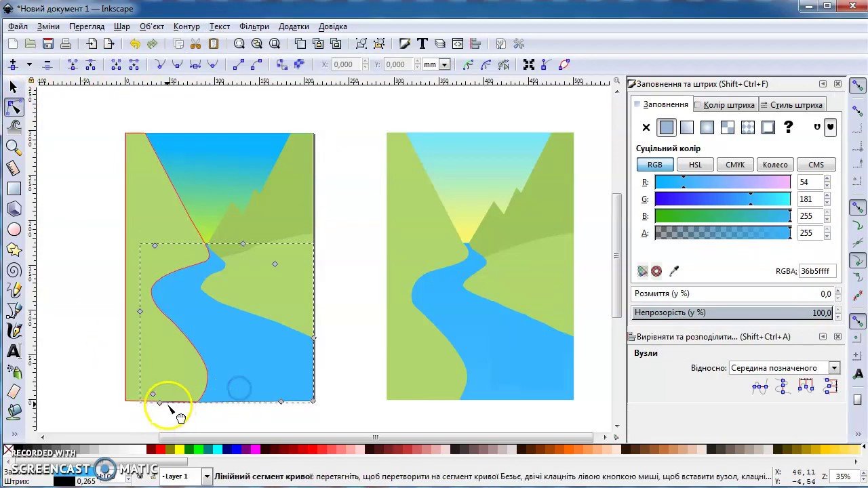Select the Selector arrow tool
Viewport: 868px width, 488px height.
click(x=14, y=87)
